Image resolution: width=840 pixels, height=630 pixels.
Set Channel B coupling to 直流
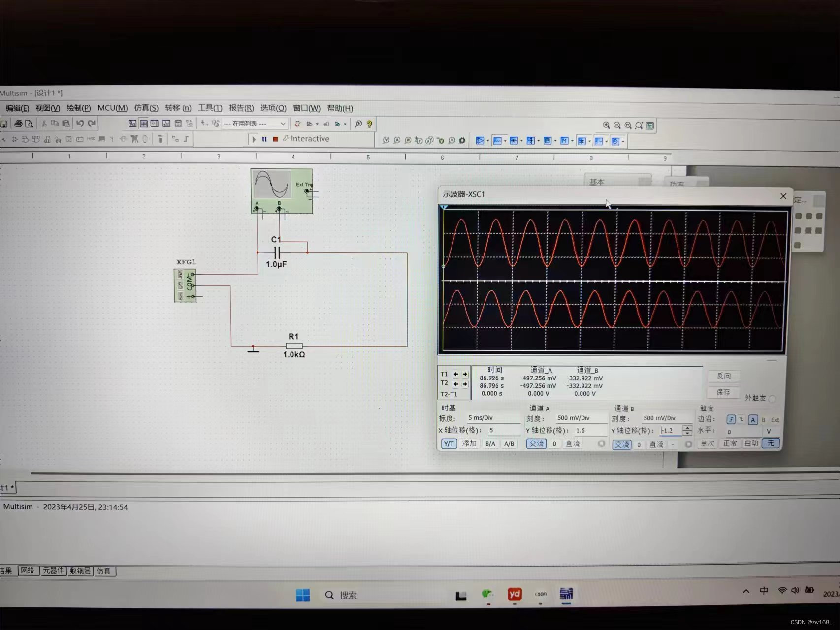(657, 444)
